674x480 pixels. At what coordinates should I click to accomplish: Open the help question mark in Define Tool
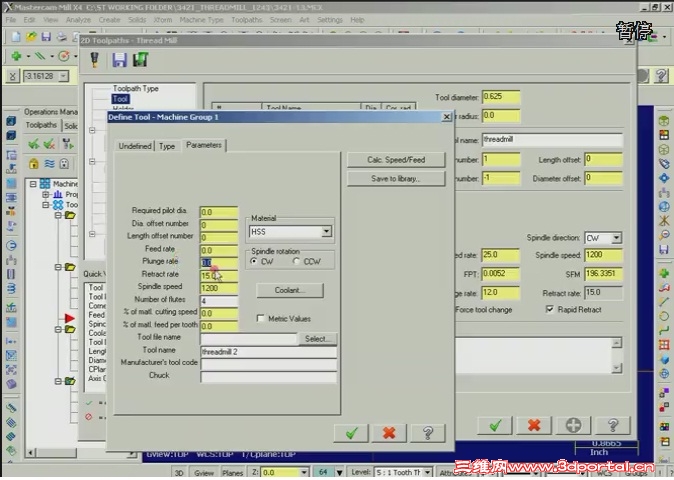coord(427,433)
